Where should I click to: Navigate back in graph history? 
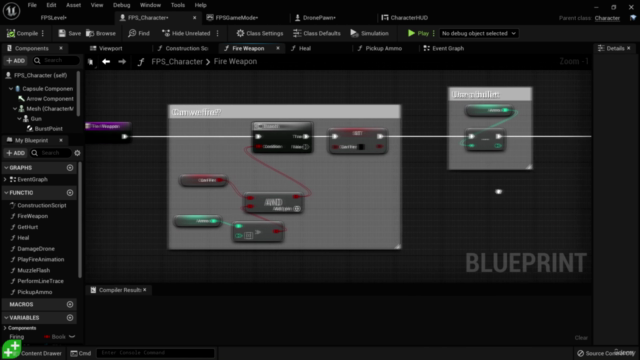[x=106, y=62]
